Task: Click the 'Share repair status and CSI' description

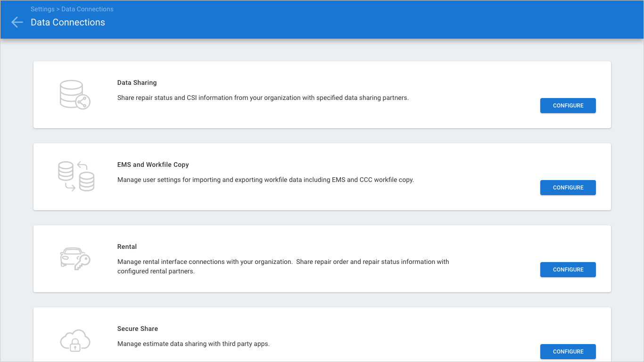Action: click(x=263, y=98)
